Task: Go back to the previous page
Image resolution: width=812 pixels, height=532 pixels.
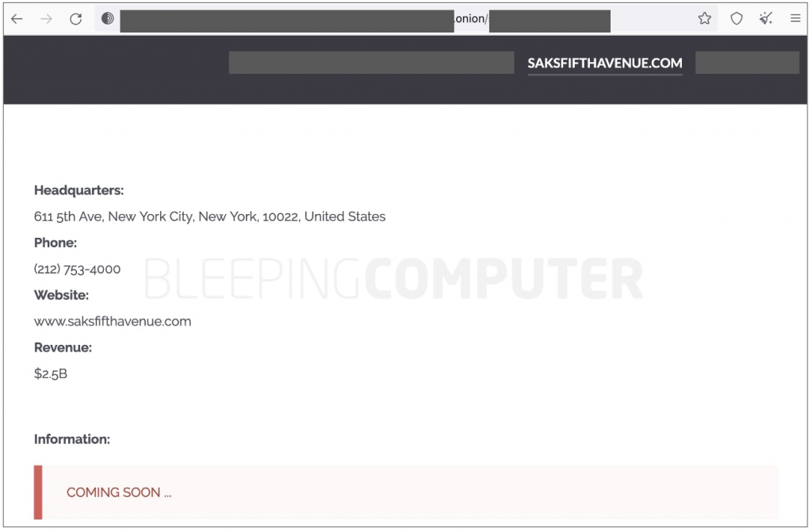Action: (17, 19)
